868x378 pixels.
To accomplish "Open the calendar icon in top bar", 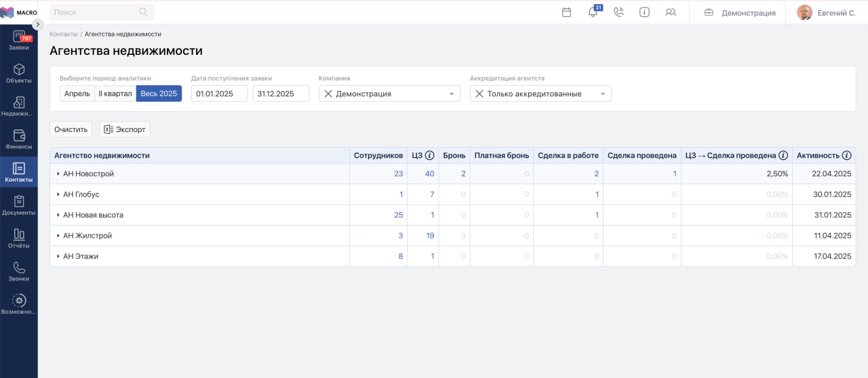I will pos(567,12).
